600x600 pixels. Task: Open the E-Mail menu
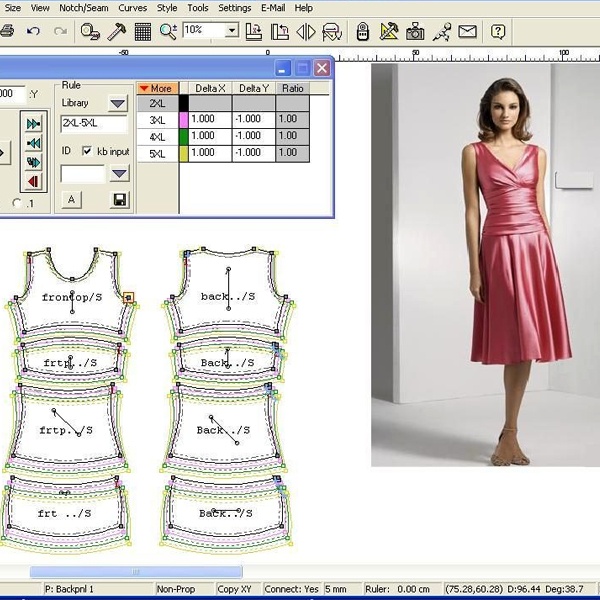[273, 8]
